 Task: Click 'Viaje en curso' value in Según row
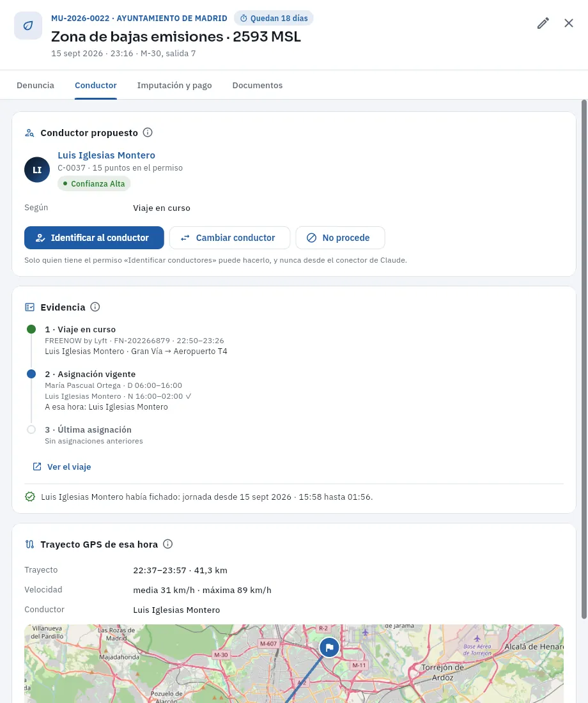point(162,208)
